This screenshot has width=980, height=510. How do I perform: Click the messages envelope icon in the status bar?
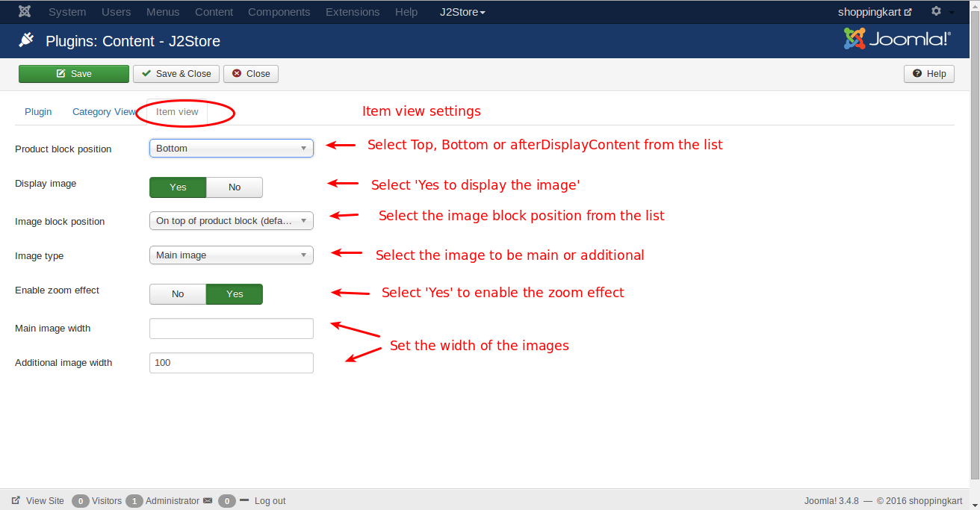[x=208, y=500]
